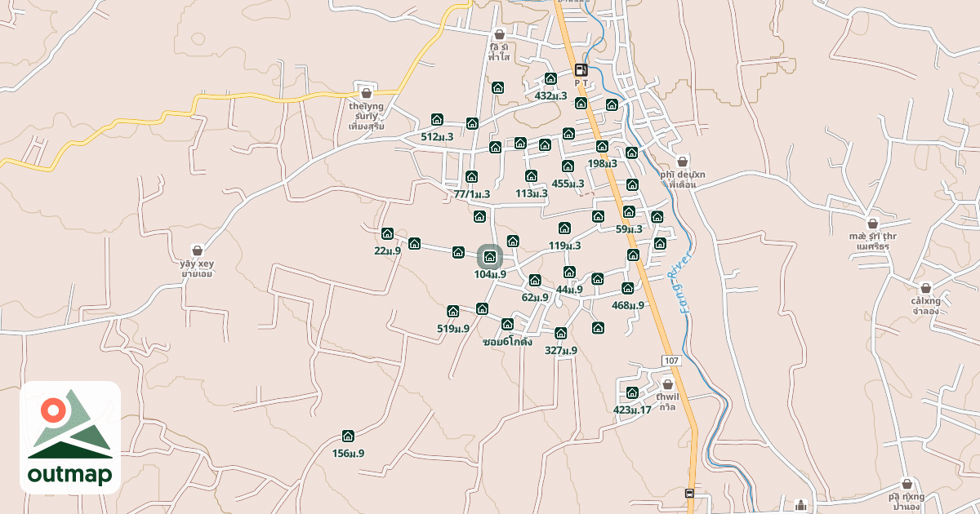Select the house marker labeled 423ม.17
This screenshot has width=980, height=514.
click(632, 392)
